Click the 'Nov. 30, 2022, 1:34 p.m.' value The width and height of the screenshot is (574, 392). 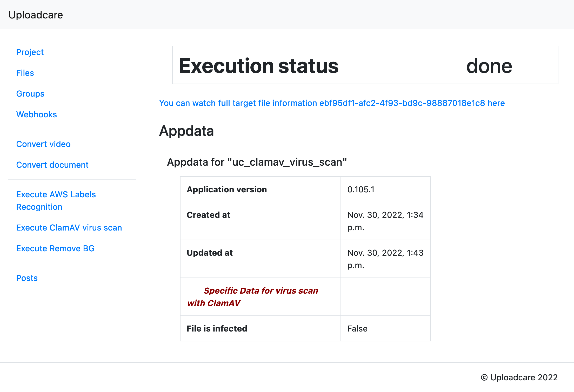click(385, 221)
